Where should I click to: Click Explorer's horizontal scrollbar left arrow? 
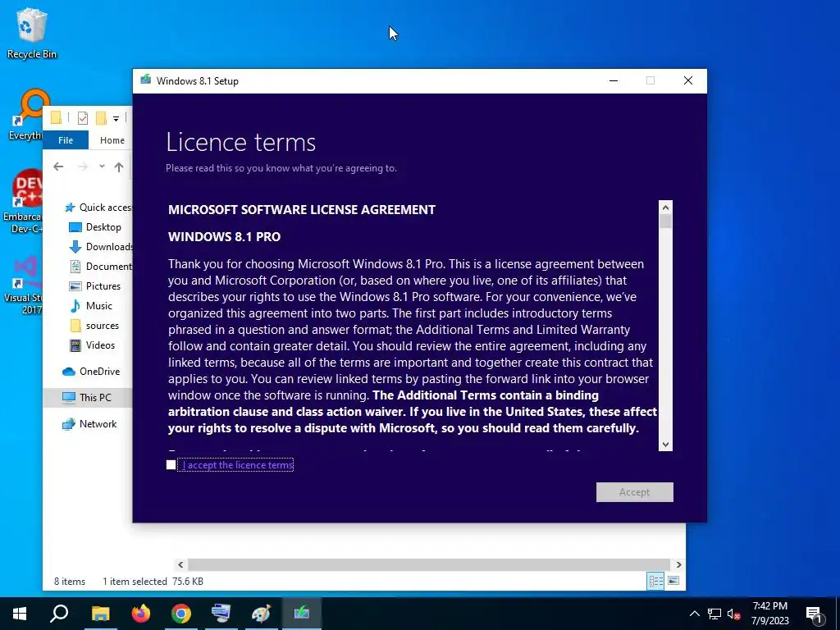click(180, 564)
